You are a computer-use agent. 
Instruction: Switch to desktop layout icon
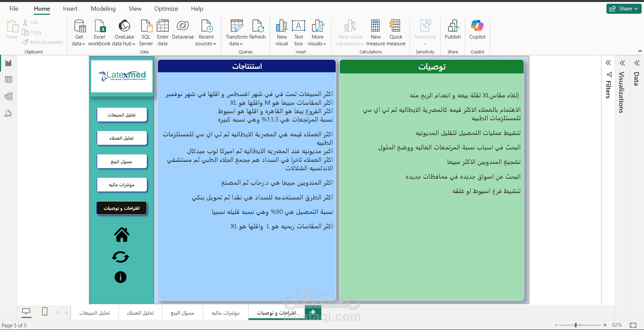click(x=26, y=312)
